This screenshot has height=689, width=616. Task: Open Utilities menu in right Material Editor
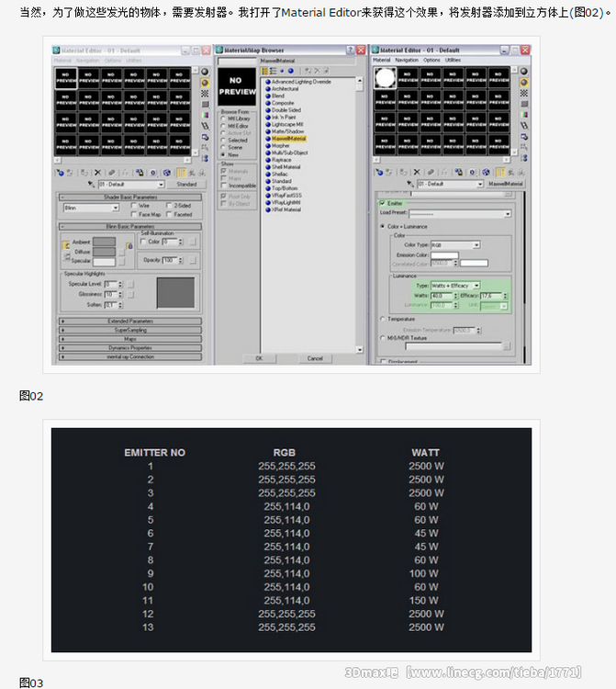pos(453,60)
